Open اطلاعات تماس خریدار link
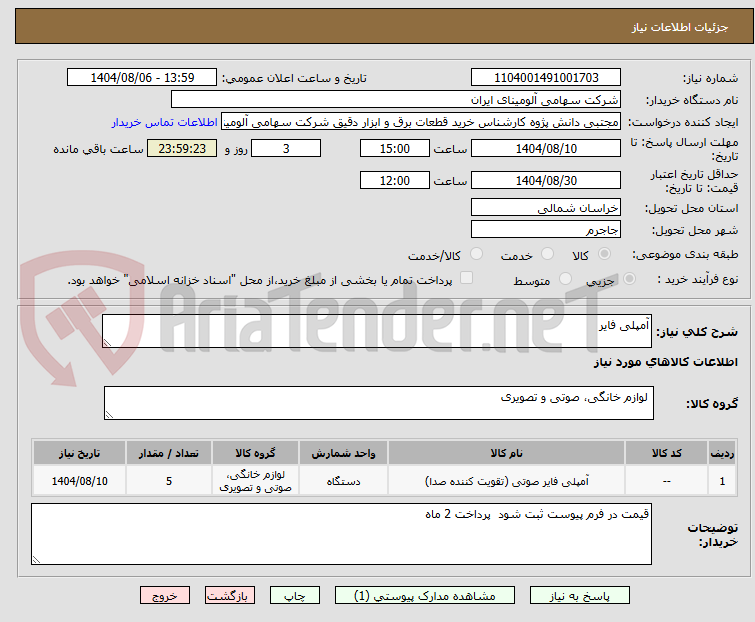This screenshot has height=622, width=755. (x=165, y=122)
